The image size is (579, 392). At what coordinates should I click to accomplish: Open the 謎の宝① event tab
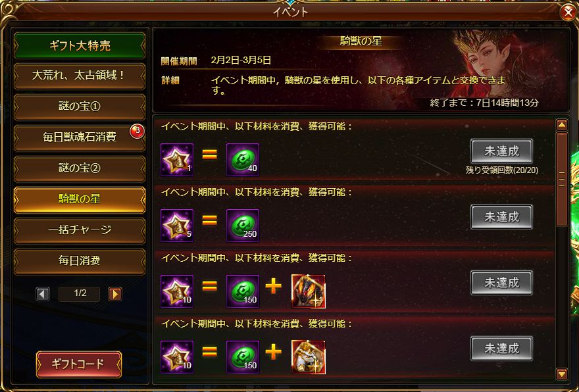click(x=80, y=107)
